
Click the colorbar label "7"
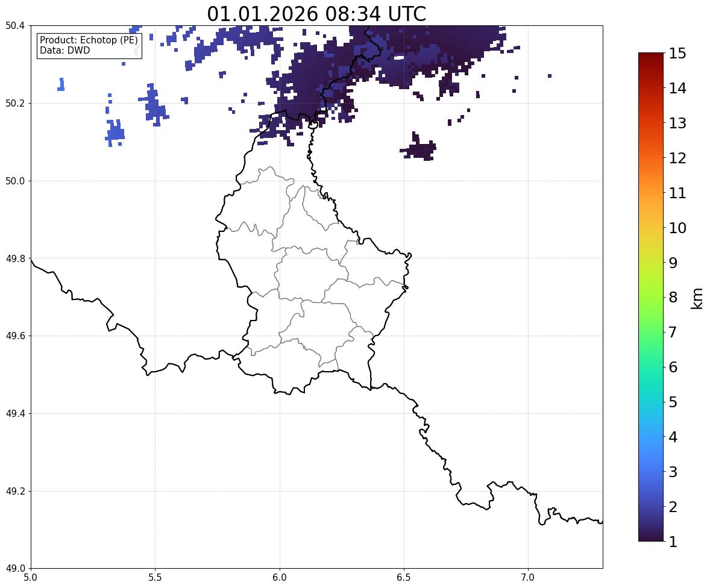pos(673,332)
